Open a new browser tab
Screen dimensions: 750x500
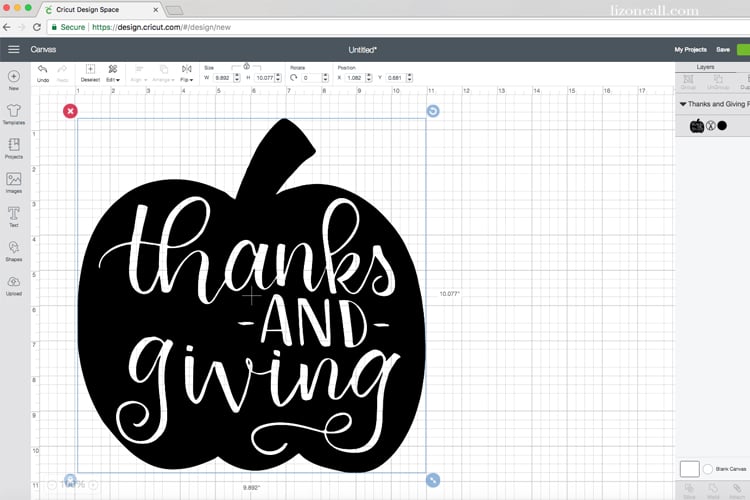(174, 11)
